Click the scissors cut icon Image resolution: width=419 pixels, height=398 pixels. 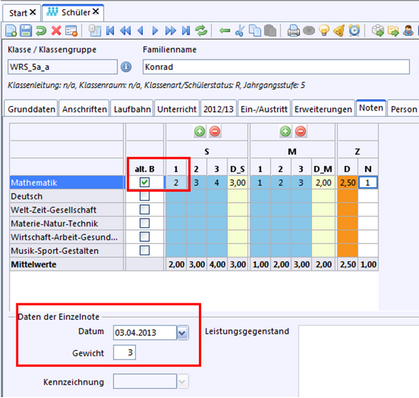(x=239, y=31)
